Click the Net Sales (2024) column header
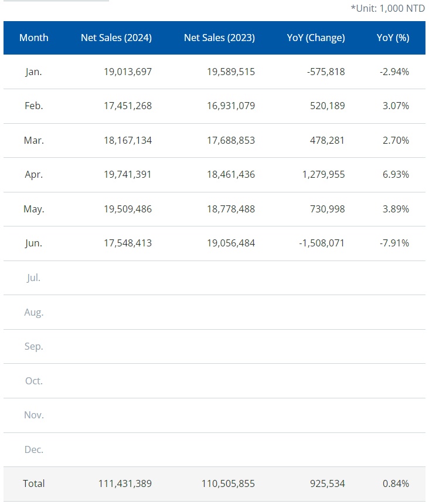The image size is (429, 504). coord(116,38)
